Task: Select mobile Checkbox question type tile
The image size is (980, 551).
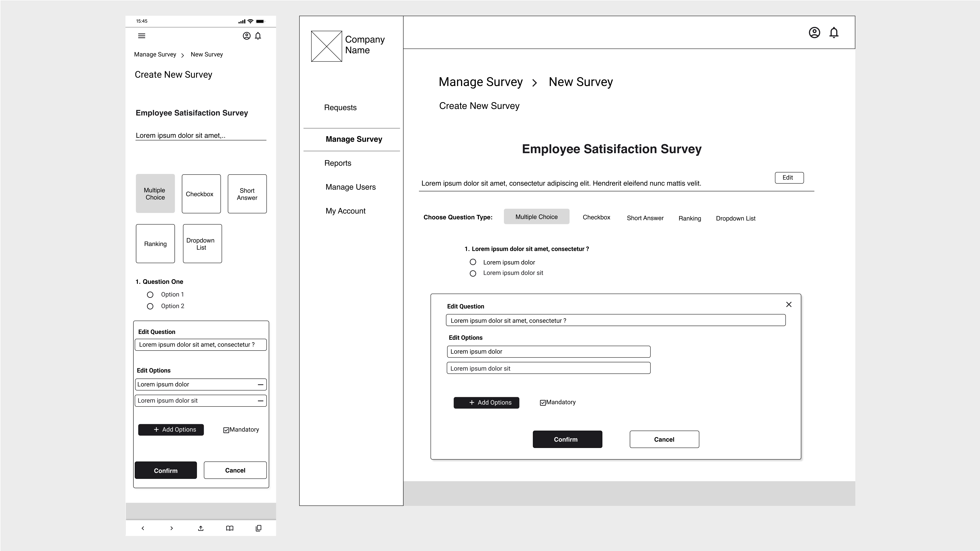Action: pyautogui.click(x=201, y=194)
